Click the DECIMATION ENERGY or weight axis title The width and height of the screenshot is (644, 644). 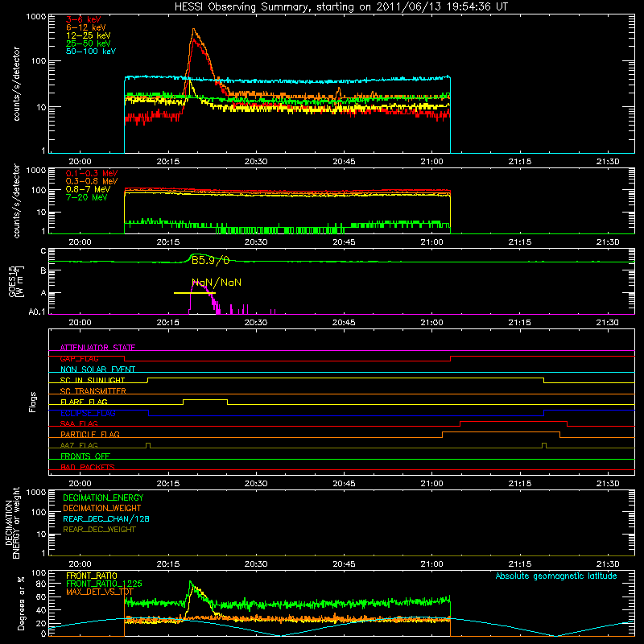(x=12, y=522)
